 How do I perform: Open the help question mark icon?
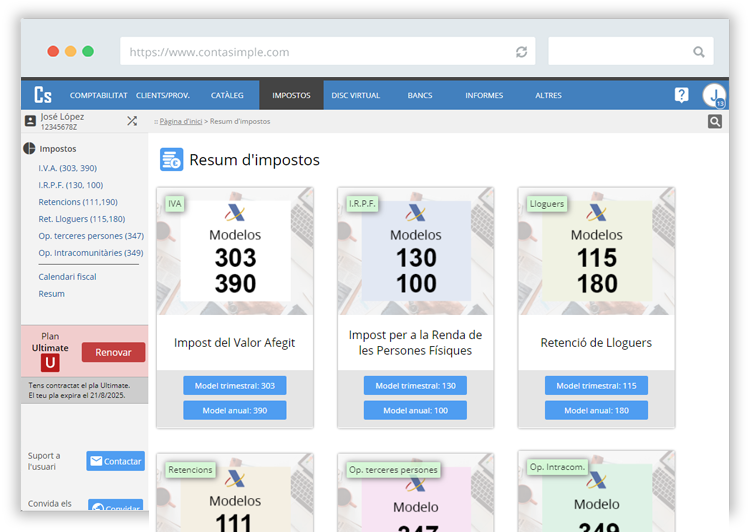click(x=681, y=95)
